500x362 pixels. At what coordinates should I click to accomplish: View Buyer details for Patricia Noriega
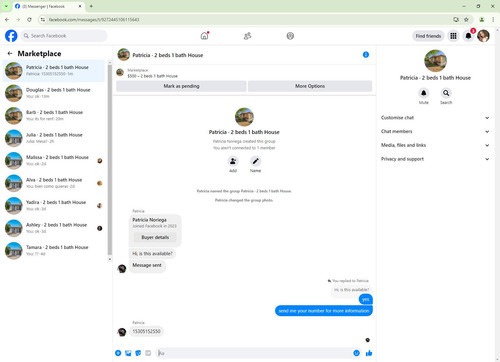pos(155,237)
